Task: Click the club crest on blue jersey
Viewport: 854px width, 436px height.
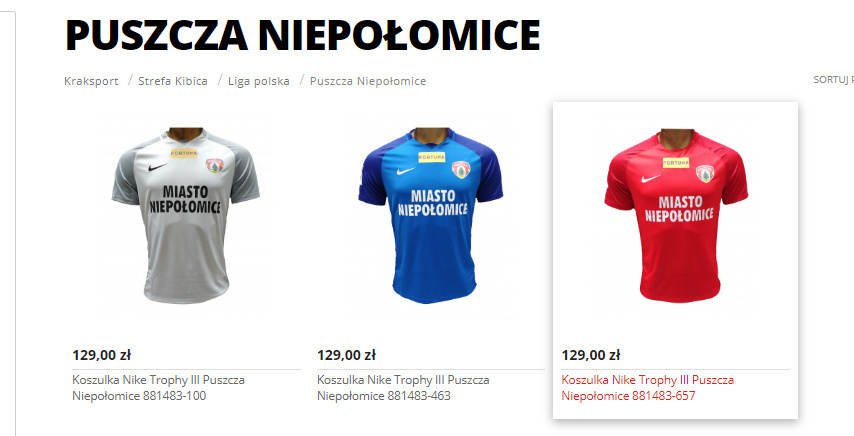Action: tap(461, 169)
